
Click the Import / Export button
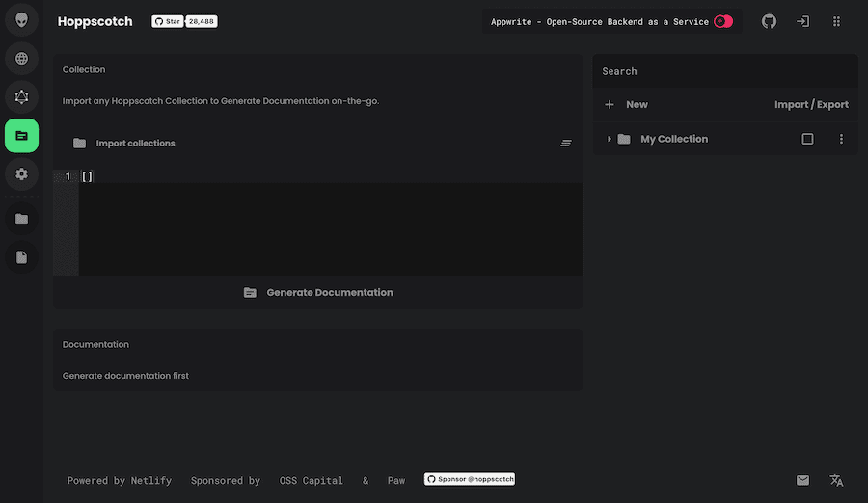[811, 104]
